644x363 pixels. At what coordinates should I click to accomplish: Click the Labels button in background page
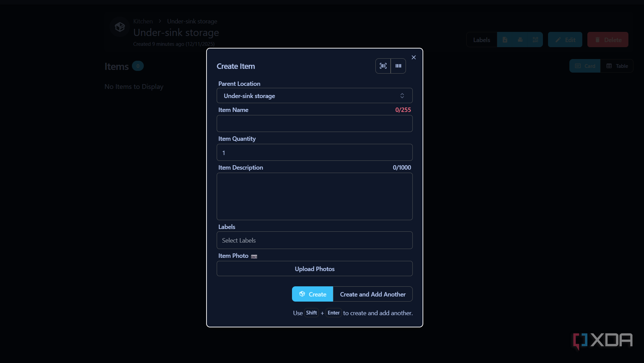(482, 40)
